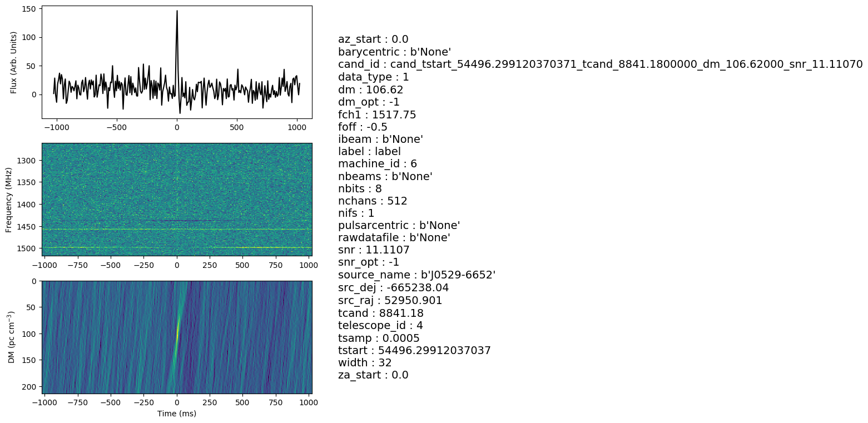Click the Frequency (MHz) axis label
Screen dimensions: 868x423
pos(9,199)
